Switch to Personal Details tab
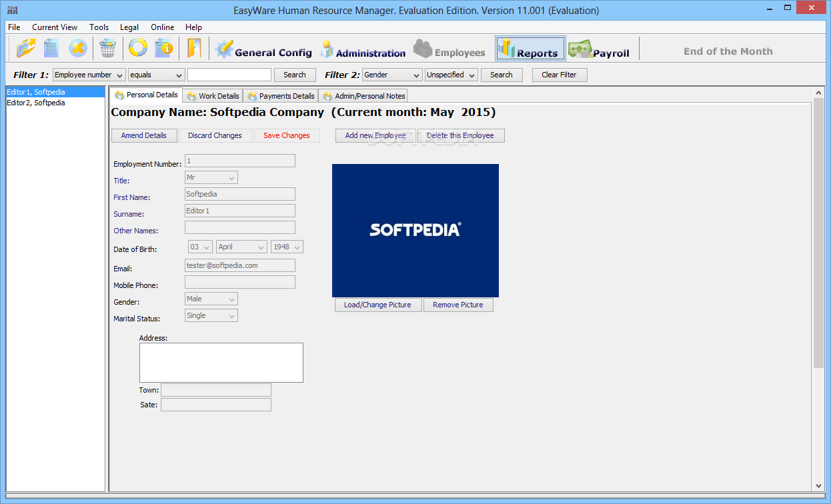The width and height of the screenshot is (831, 504). click(x=146, y=95)
